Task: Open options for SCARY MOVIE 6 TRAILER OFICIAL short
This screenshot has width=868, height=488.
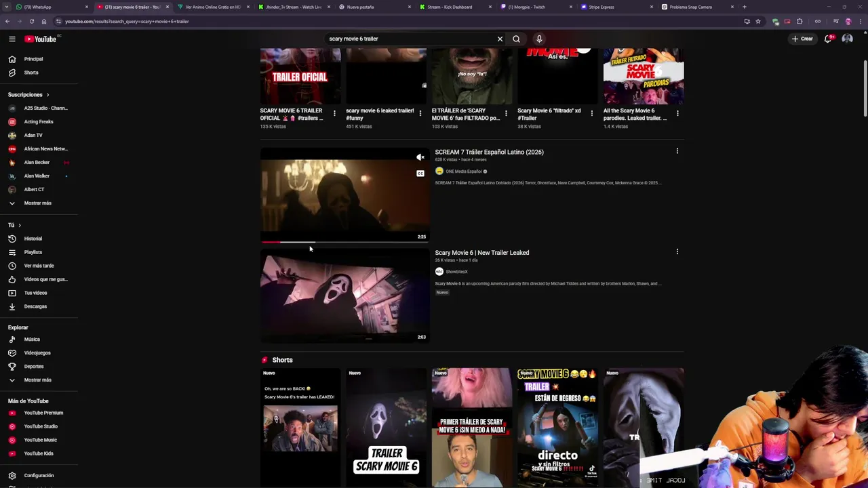Action: (334, 113)
